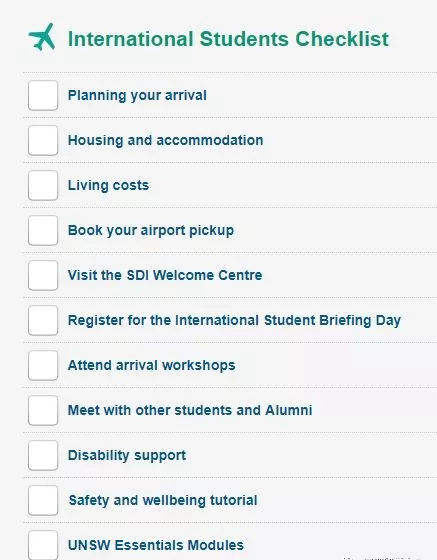Select the Attend arrival workshops checkbox
The width and height of the screenshot is (437, 560).
43,365
